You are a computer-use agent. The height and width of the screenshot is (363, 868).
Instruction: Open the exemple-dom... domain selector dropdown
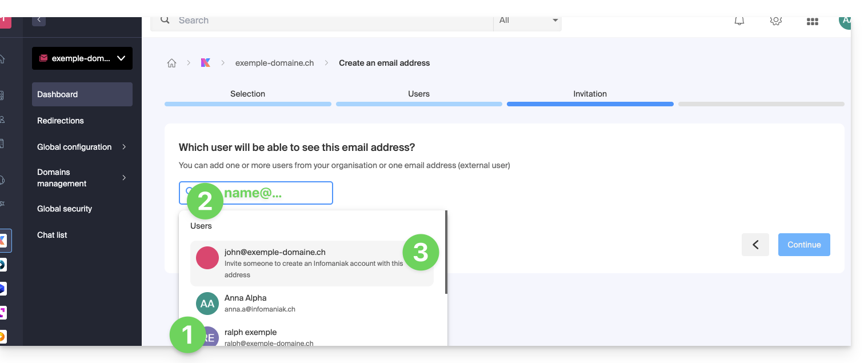(x=82, y=58)
